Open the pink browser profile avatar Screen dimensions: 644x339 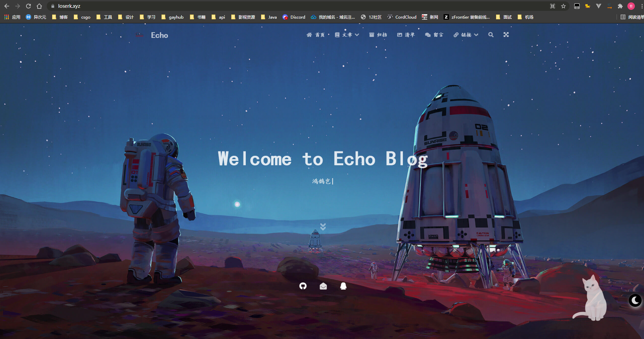(x=631, y=6)
